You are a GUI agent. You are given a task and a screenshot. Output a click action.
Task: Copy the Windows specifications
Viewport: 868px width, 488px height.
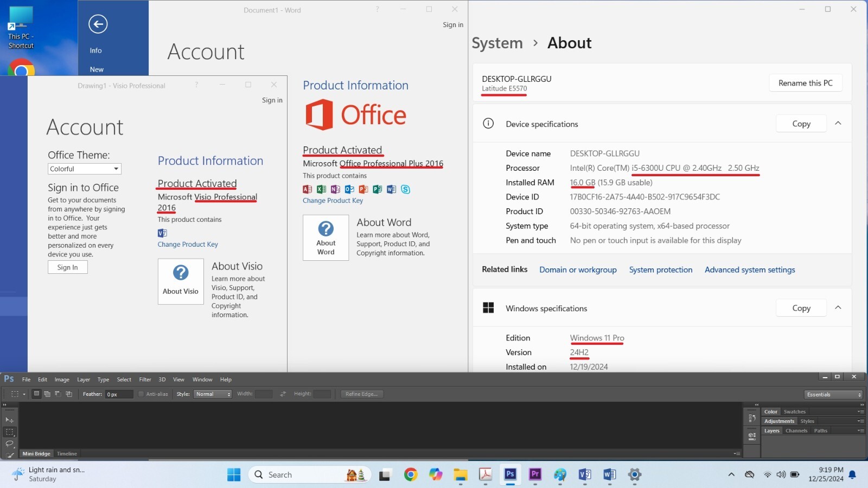[x=801, y=308]
